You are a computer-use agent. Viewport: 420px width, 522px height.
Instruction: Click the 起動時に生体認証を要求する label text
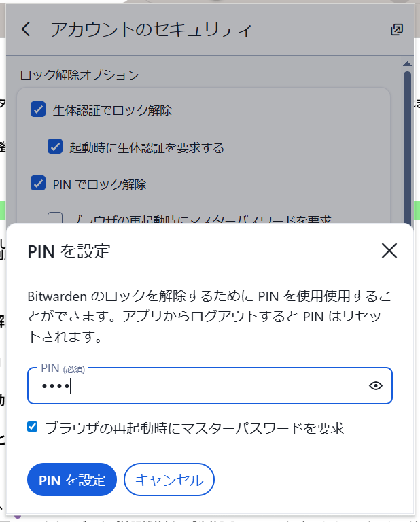[147, 147]
